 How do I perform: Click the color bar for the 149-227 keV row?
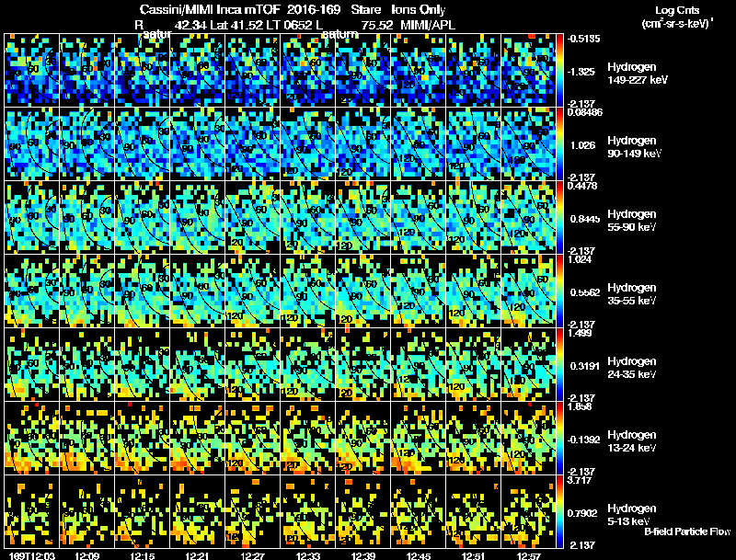pyautogui.click(x=559, y=70)
